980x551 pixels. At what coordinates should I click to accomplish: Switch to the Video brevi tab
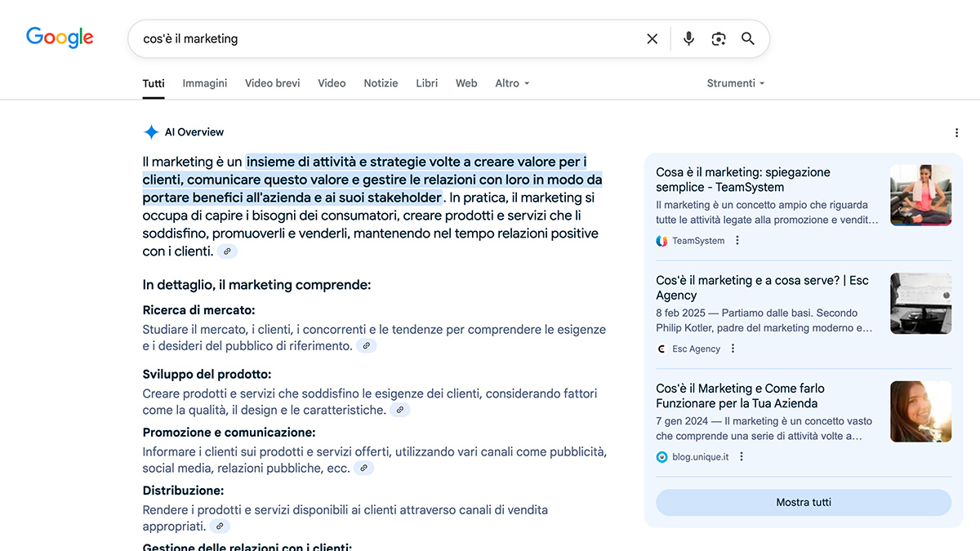(x=273, y=83)
